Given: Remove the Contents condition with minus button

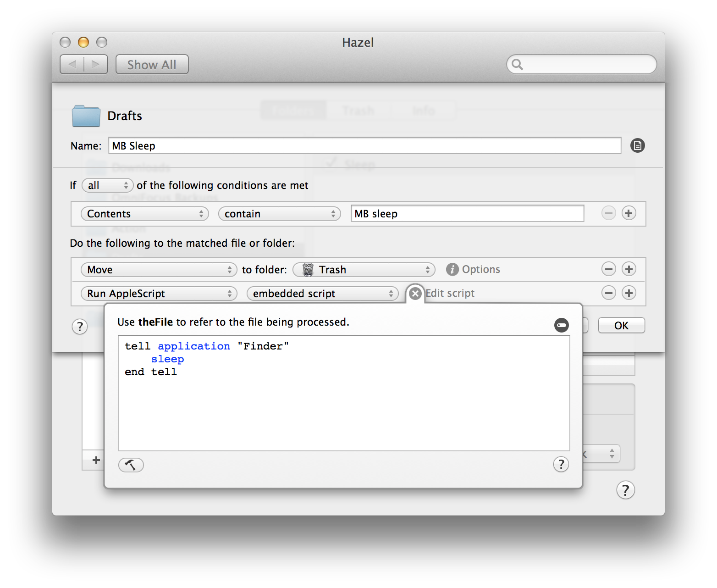Looking at the screenshot, I should coord(608,213).
